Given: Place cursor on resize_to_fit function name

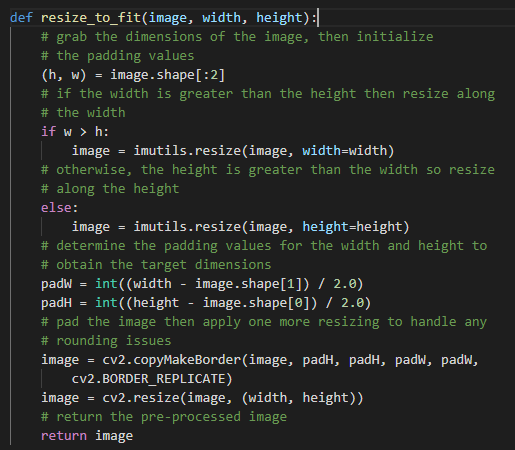Looking at the screenshot, I should coord(91,18).
